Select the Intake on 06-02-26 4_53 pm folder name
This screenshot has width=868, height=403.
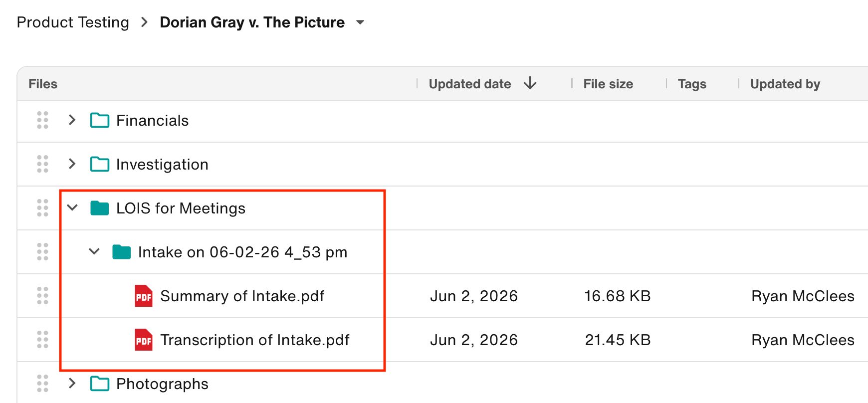[x=243, y=252]
